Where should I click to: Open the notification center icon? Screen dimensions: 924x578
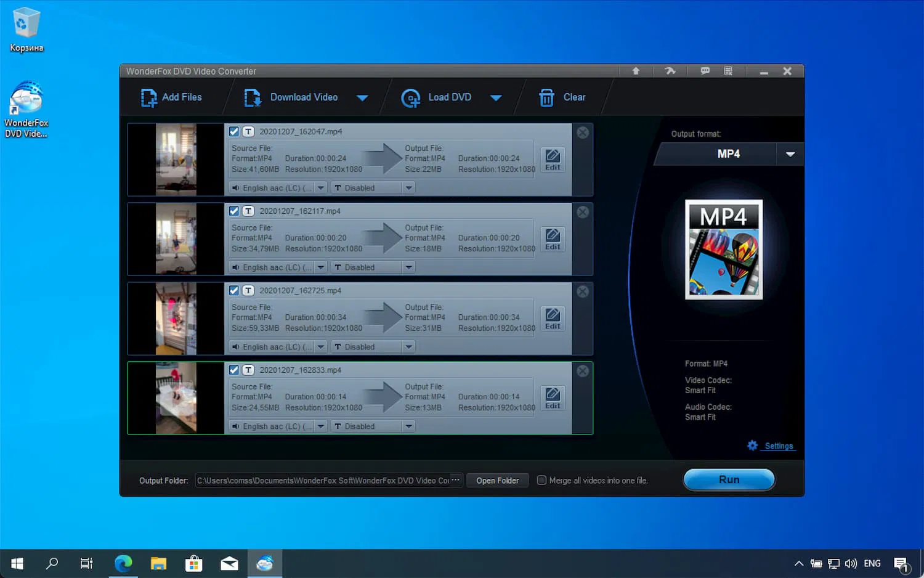coord(901,564)
